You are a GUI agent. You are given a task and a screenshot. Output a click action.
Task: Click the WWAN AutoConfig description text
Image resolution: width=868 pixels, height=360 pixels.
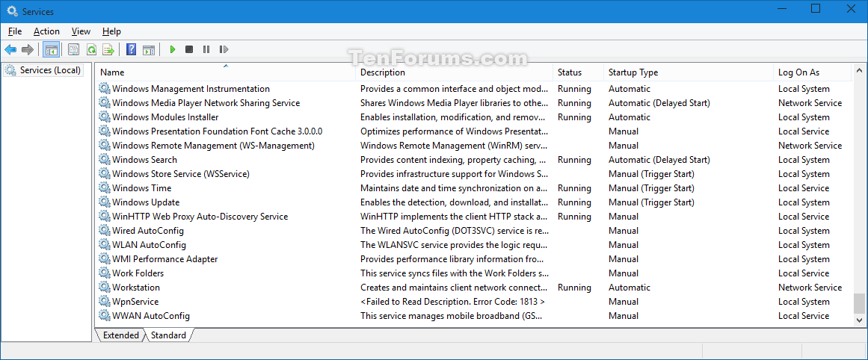click(x=452, y=316)
